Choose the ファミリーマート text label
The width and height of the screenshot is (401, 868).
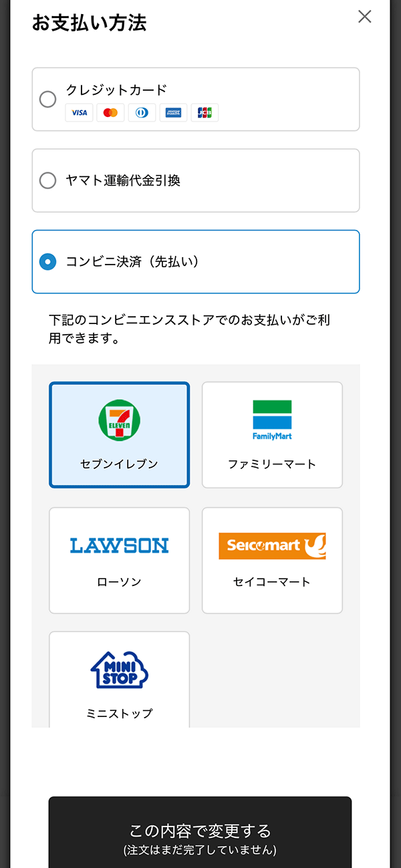tap(272, 464)
